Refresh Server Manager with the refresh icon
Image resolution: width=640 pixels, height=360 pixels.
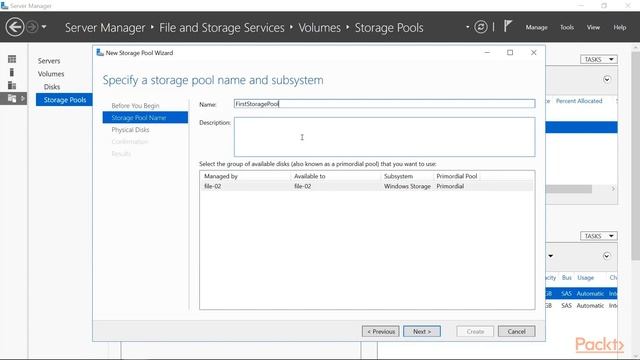tap(481, 27)
